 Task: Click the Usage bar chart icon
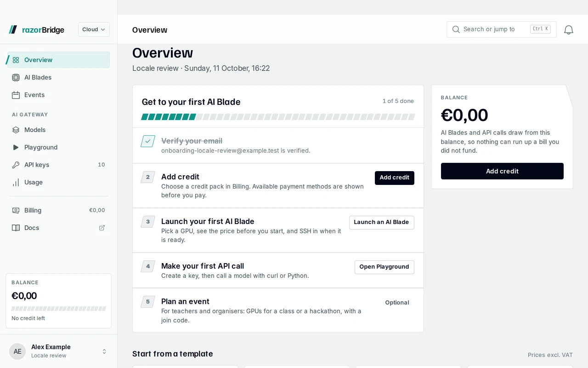click(16, 182)
